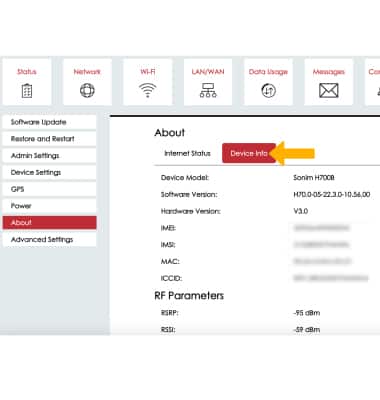Open Device Settings in the sidebar
Image resolution: width=380 pixels, height=400 pixels.
[49, 172]
